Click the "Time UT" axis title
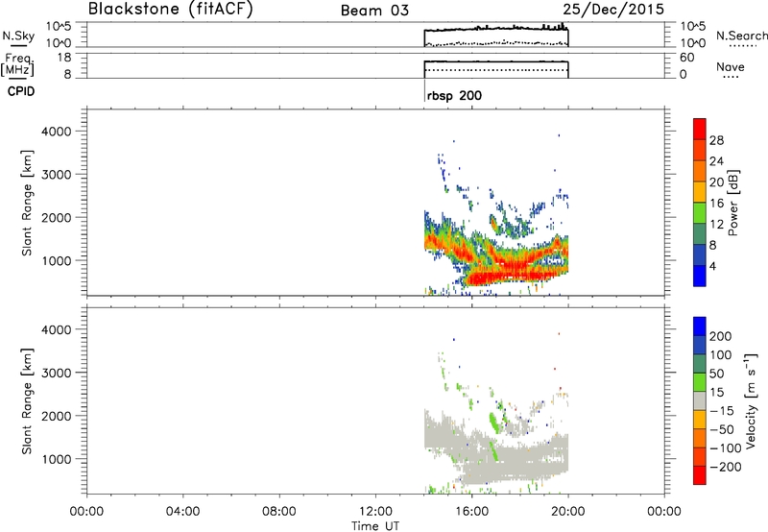The width and height of the screenshot is (768, 532). pos(375,526)
